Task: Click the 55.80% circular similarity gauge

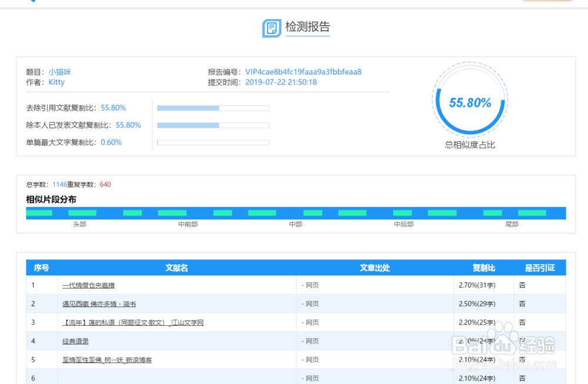Action: point(470,100)
